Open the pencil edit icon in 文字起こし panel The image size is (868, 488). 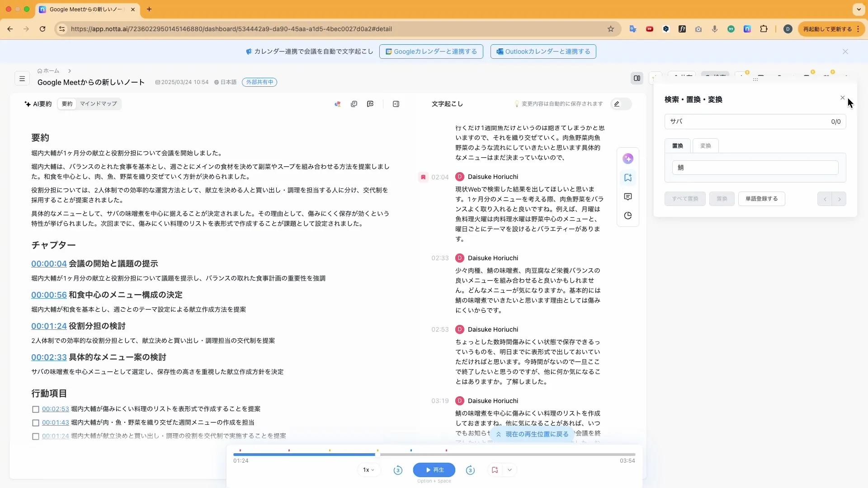[617, 103]
